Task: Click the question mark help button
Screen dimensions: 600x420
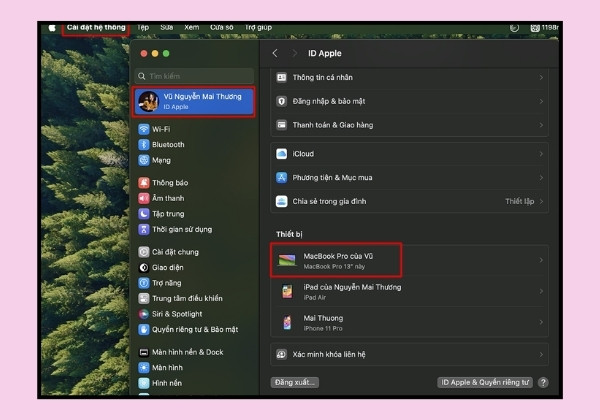Action: (x=543, y=382)
